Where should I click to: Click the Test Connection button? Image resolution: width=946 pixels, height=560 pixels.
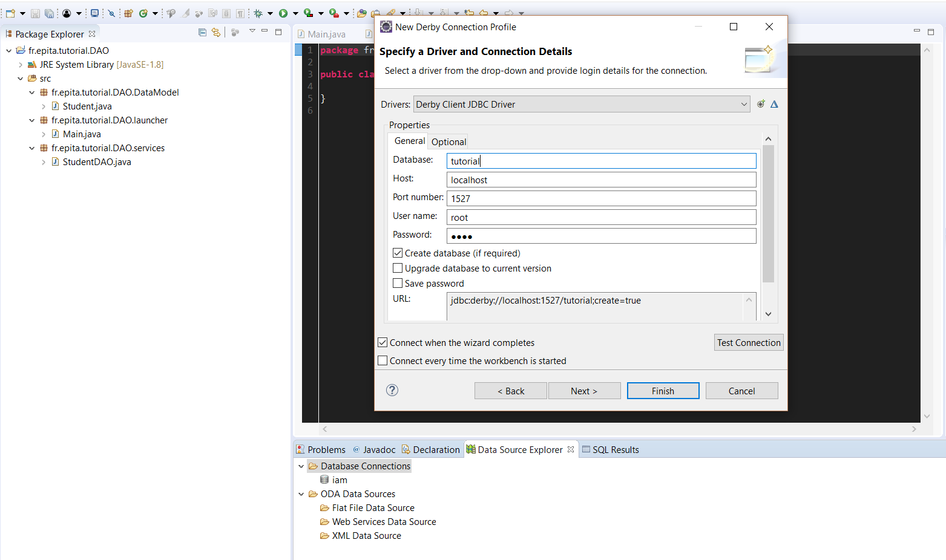pos(749,342)
